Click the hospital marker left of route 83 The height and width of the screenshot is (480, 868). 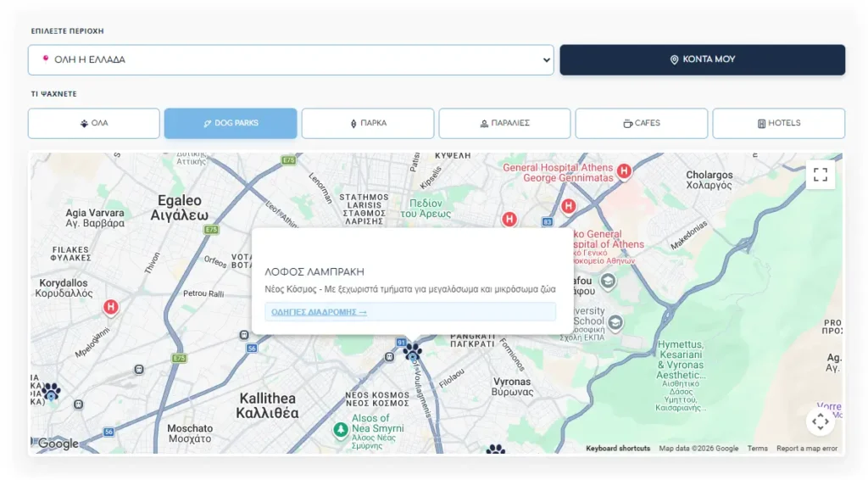tap(509, 220)
